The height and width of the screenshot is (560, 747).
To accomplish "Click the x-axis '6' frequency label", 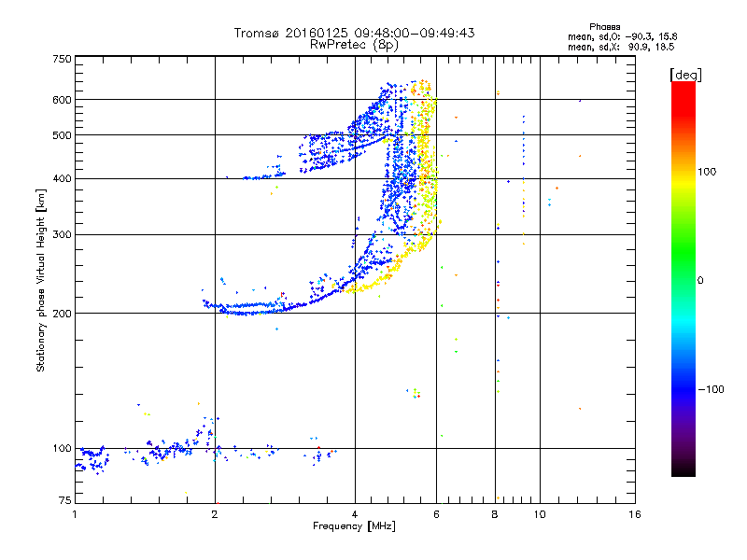I will click(436, 514).
